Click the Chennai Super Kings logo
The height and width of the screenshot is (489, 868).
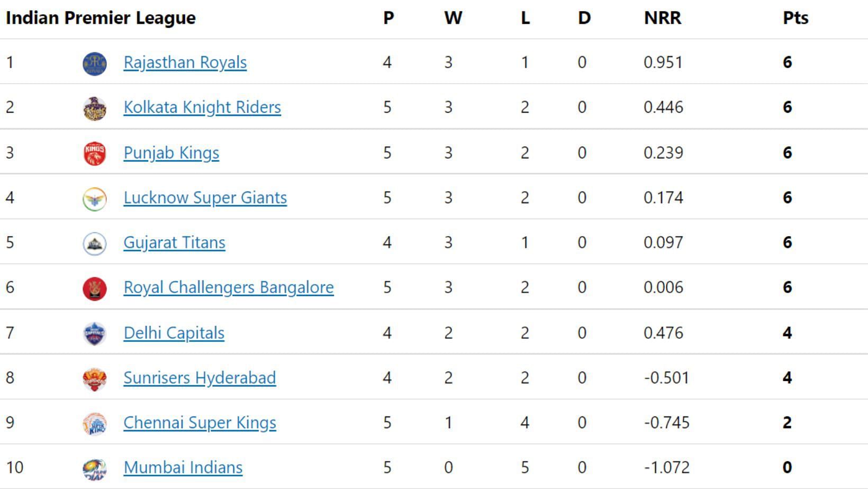[x=95, y=423]
